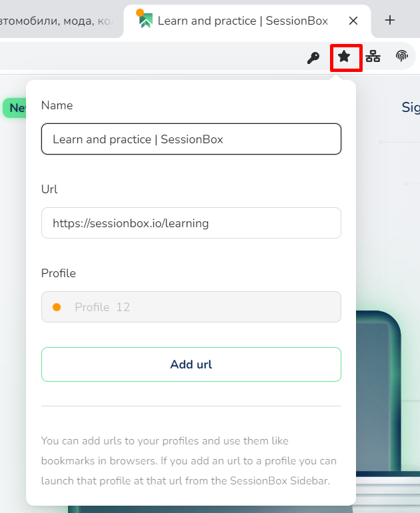Open the Profile 12 selector

coord(191,306)
